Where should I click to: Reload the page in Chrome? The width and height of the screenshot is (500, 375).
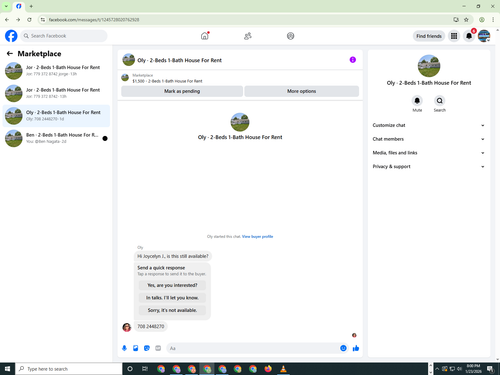click(x=29, y=20)
